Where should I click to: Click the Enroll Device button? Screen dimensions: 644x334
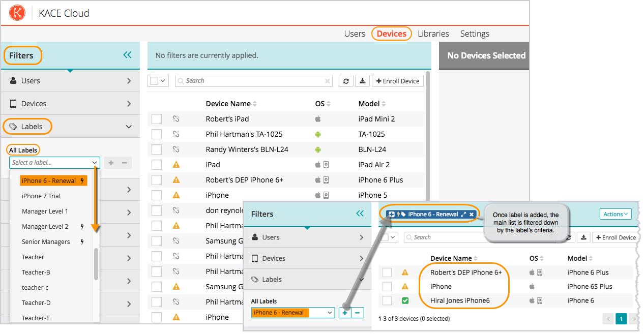398,81
